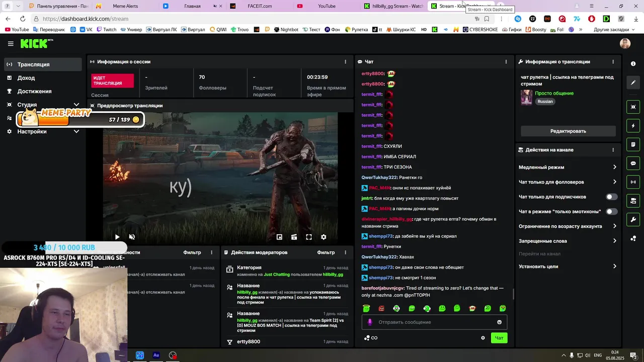Open Stream info panel three-dot menu
The height and width of the screenshot is (362, 644).
613,62
